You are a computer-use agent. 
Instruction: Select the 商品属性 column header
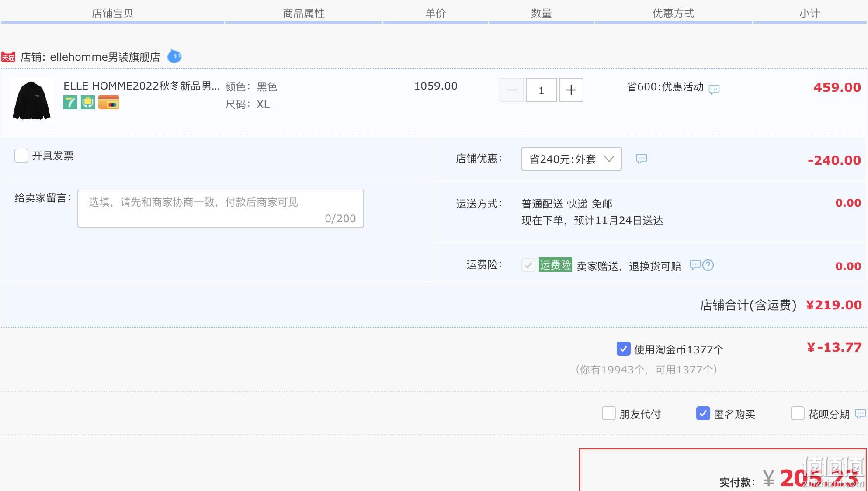[304, 14]
